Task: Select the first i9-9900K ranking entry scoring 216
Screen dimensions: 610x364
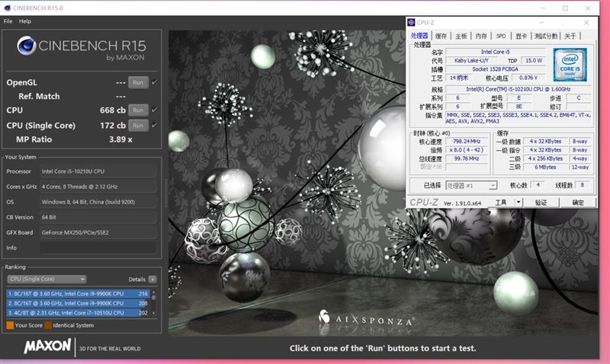Action: (x=78, y=294)
